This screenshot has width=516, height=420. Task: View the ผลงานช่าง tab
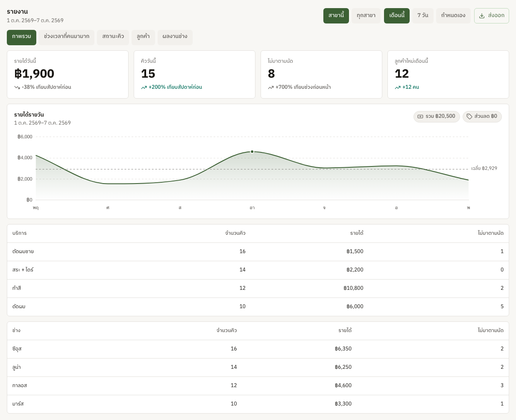coord(175,37)
